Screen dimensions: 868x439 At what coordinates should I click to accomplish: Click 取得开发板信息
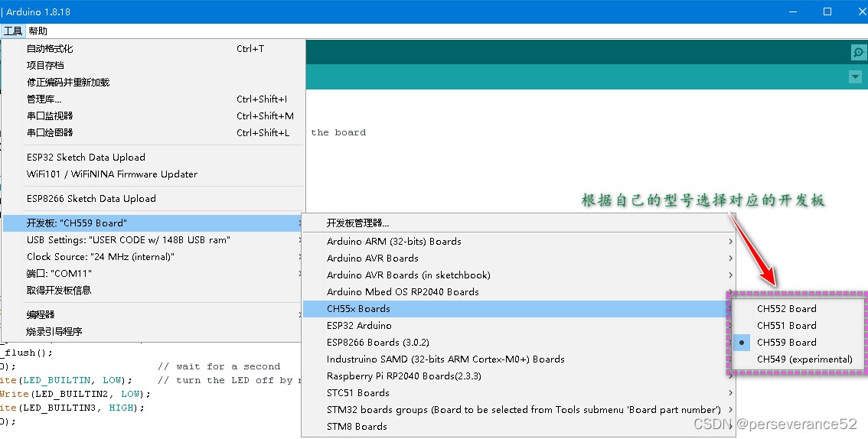point(153,291)
